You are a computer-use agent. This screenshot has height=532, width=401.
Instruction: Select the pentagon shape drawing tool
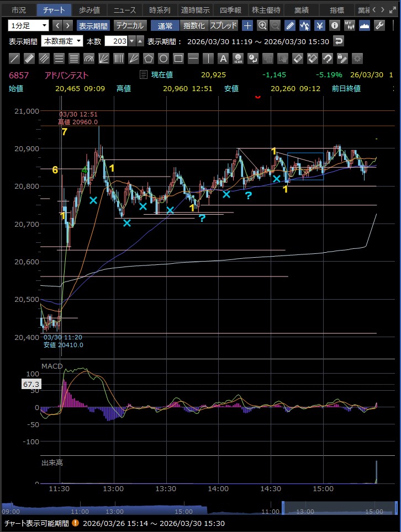(x=148, y=58)
